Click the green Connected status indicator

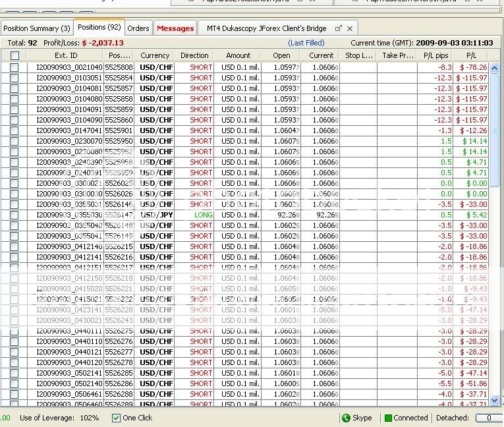pyautogui.click(x=388, y=418)
